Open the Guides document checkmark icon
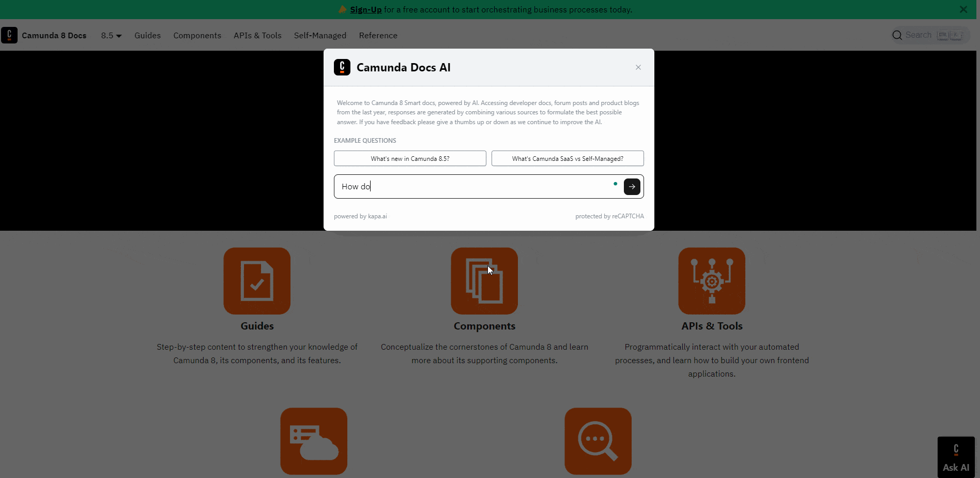This screenshot has width=980, height=478. tap(257, 281)
